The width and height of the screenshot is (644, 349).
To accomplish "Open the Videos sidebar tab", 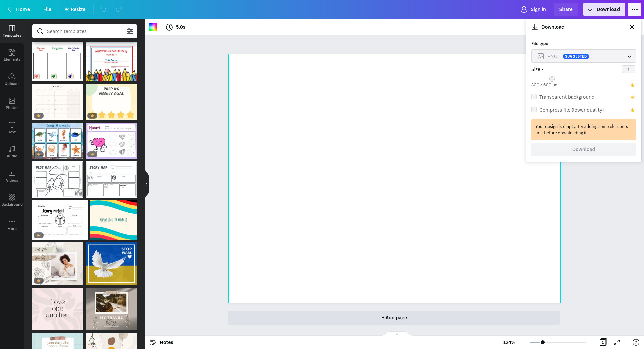I will [x=12, y=176].
